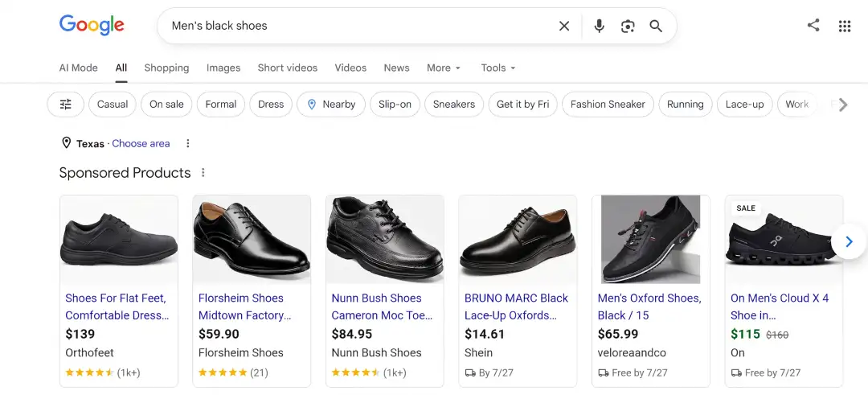This screenshot has height=395, width=868.
Task: Apply the Dress filter chip
Action: point(271,104)
